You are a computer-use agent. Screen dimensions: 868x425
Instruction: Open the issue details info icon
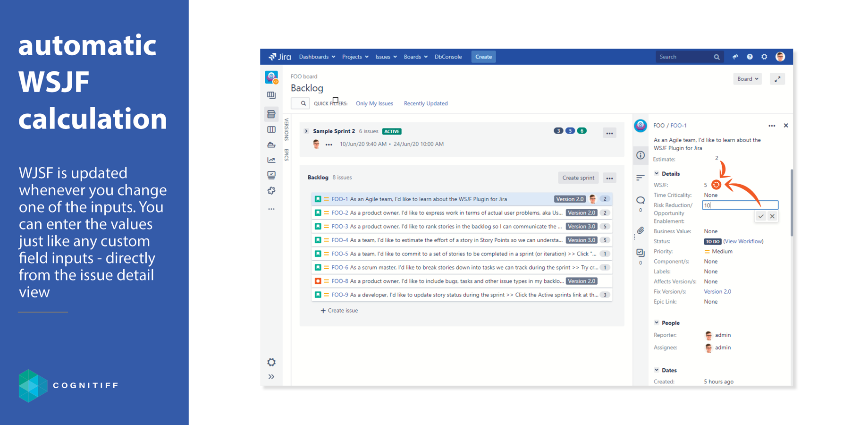640,155
